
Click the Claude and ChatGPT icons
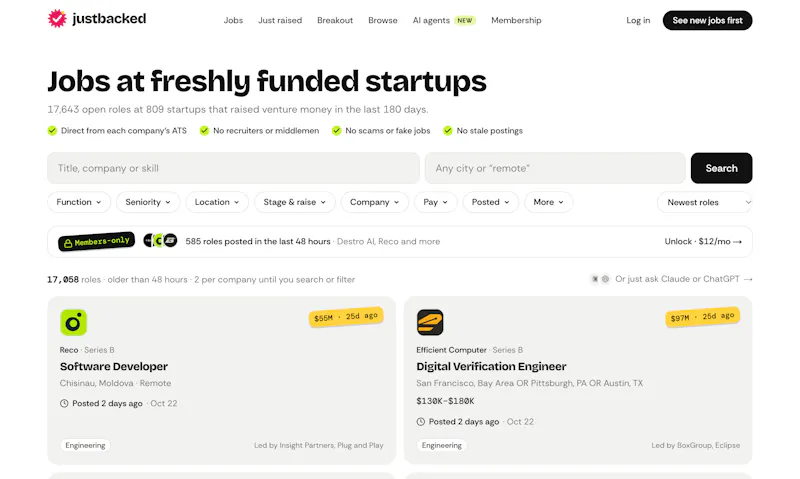[x=600, y=279]
